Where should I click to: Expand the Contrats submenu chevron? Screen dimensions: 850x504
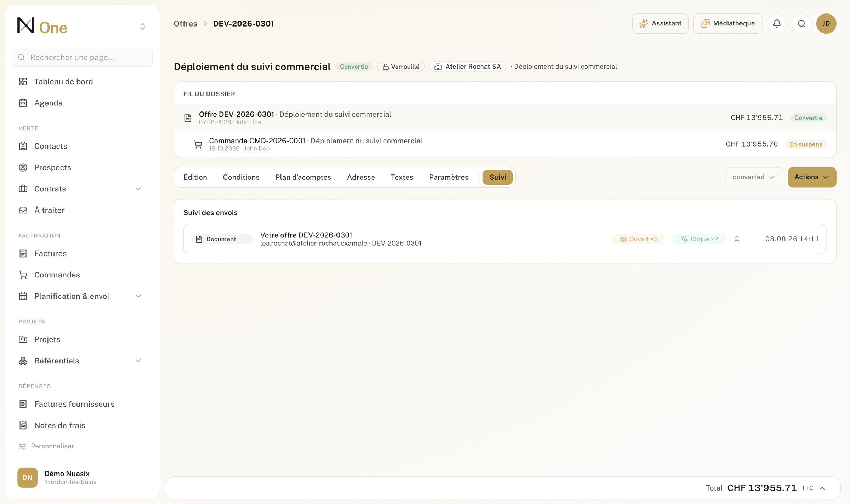click(138, 189)
